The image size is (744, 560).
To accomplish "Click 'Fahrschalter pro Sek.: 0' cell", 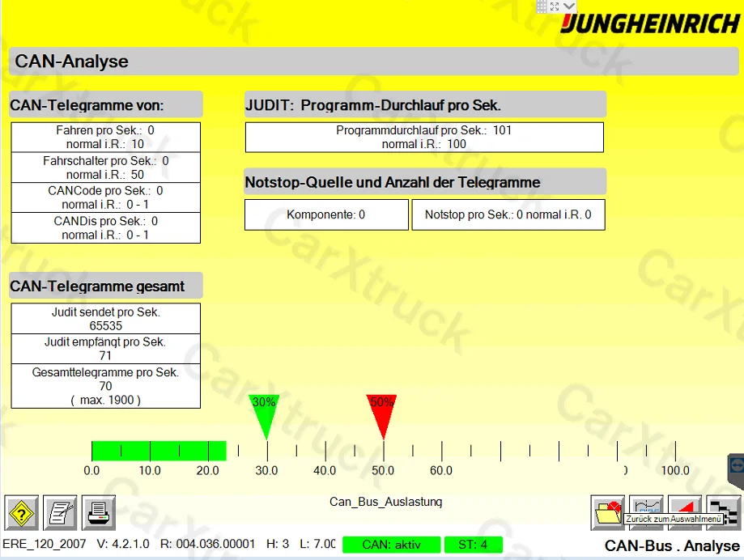I will point(106,168).
